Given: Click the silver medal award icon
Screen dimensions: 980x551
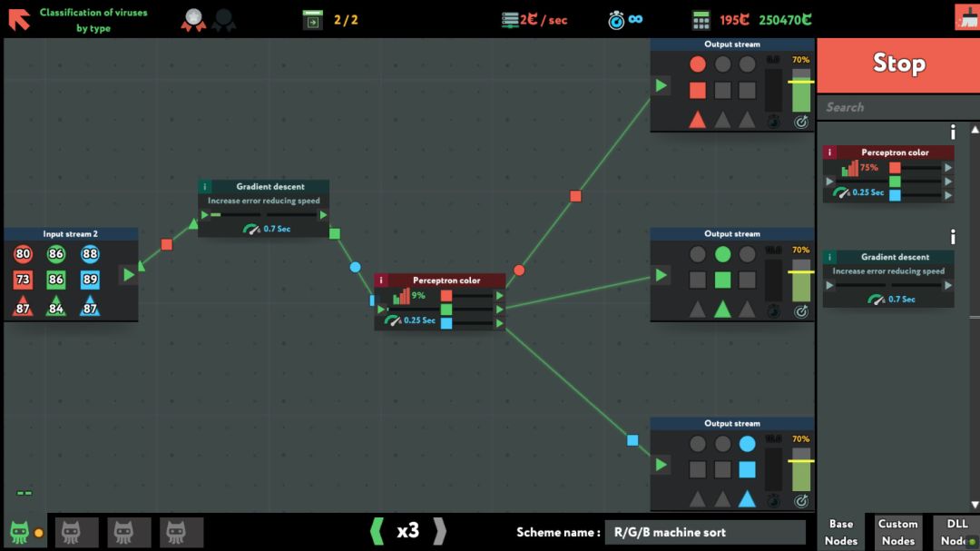Looking at the screenshot, I should pyautogui.click(x=194, y=20).
